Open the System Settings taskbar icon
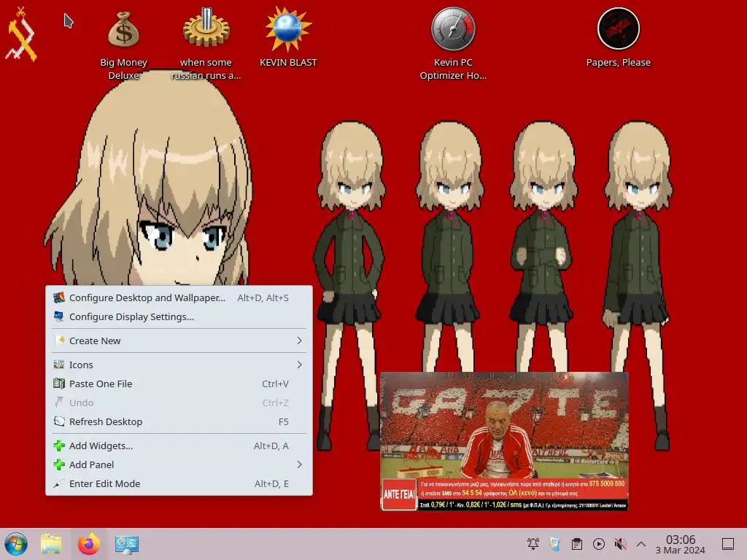This screenshot has width=747, height=560. pyautogui.click(x=127, y=544)
